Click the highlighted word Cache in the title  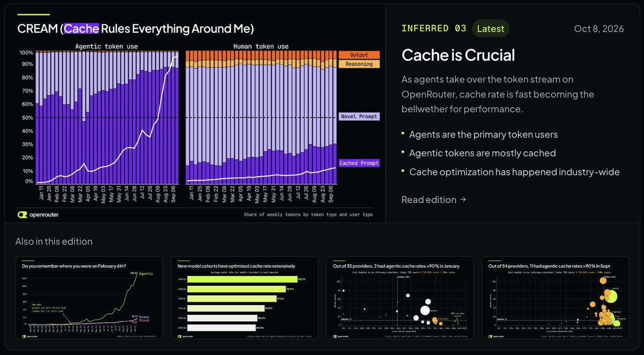[x=82, y=28]
